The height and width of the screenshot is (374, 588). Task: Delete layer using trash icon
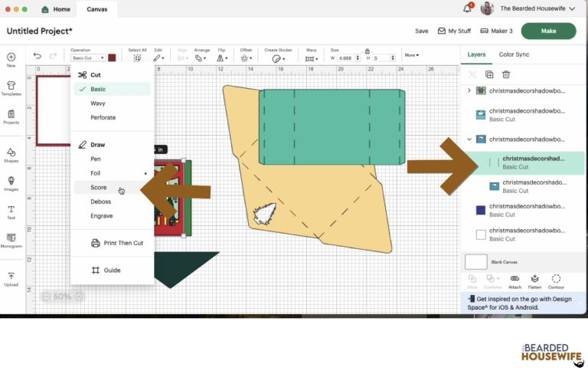(506, 74)
